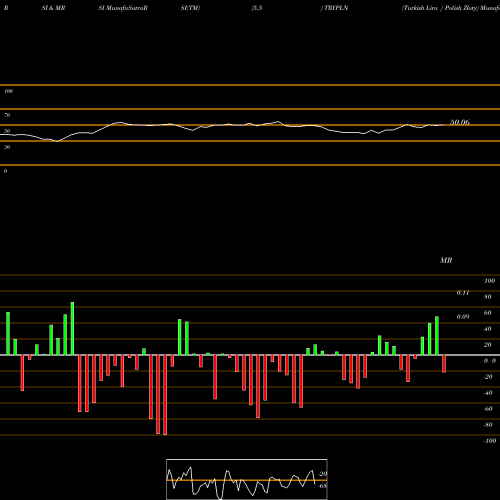Click the 40 label on MR right axis
This screenshot has height=500, width=500.
pyautogui.click(x=488, y=329)
